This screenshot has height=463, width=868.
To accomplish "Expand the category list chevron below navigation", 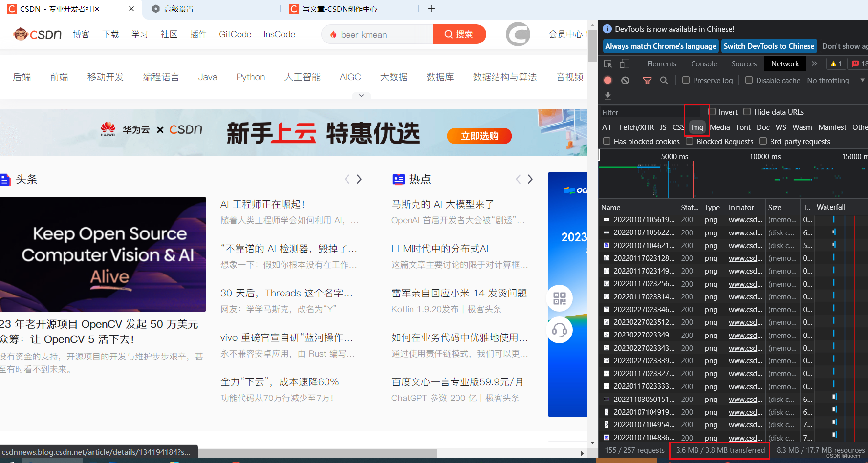I will tap(361, 95).
